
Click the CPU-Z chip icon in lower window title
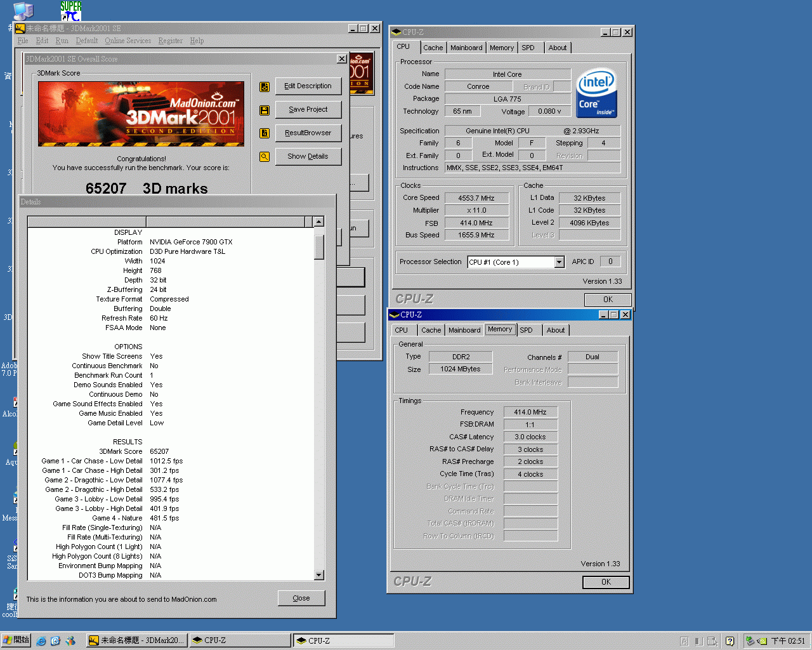(x=395, y=315)
